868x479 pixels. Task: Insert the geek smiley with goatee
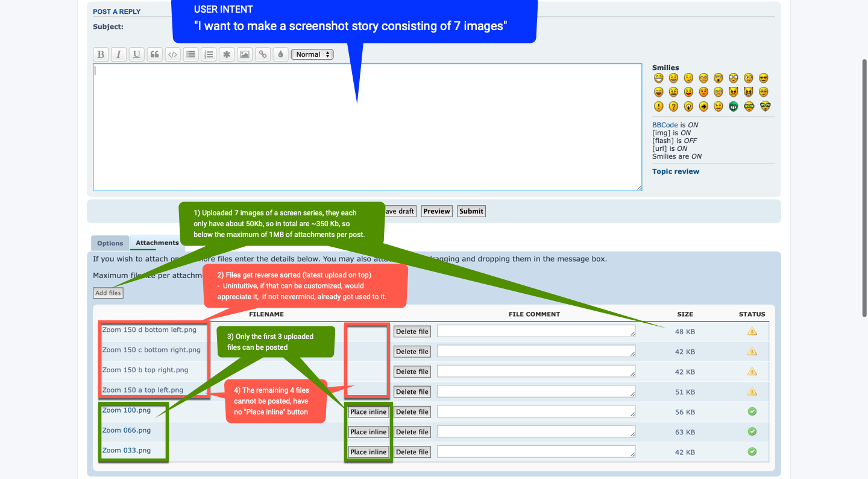pos(765,106)
